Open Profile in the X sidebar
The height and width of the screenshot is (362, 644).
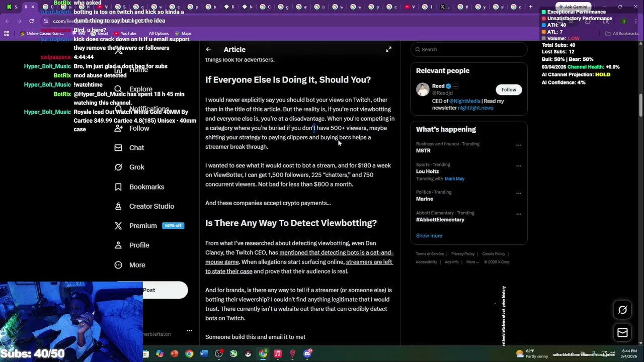point(132,245)
